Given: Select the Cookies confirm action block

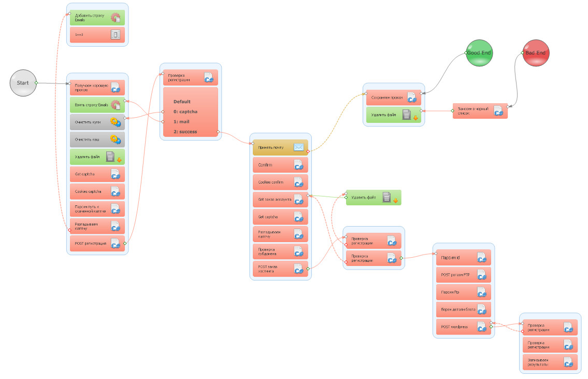Looking at the screenshot, I should click(280, 183).
